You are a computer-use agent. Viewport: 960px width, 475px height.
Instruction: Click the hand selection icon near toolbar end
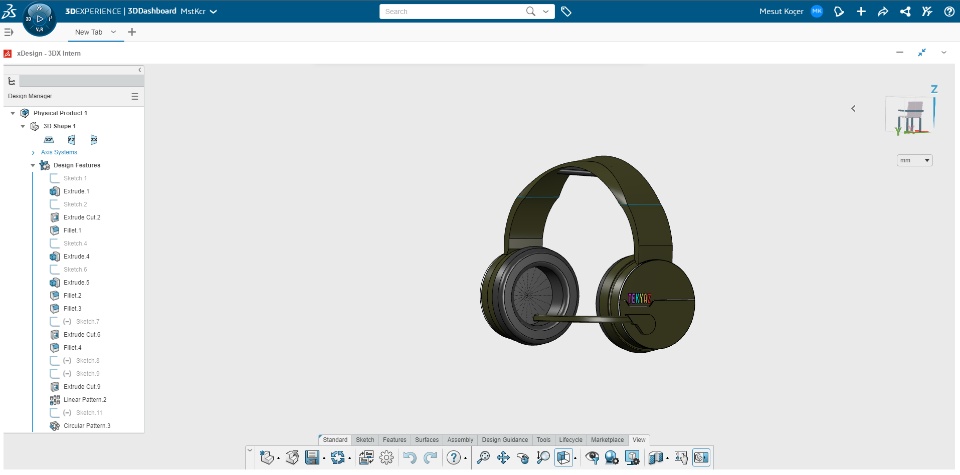tap(681, 457)
